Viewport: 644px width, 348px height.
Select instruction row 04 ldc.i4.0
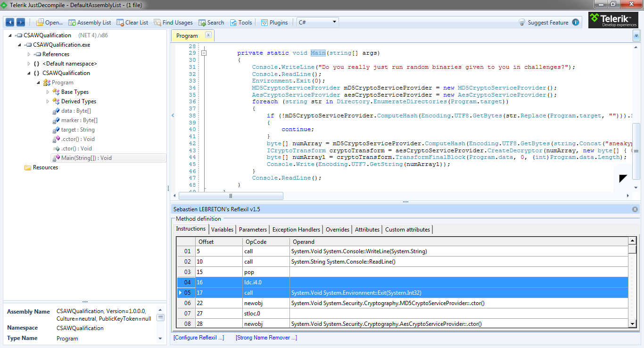click(x=402, y=282)
